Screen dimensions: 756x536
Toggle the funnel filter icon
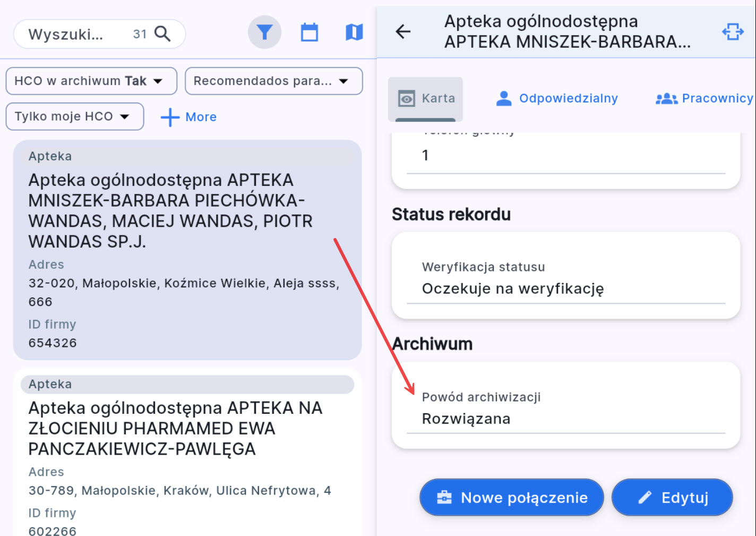tap(264, 32)
